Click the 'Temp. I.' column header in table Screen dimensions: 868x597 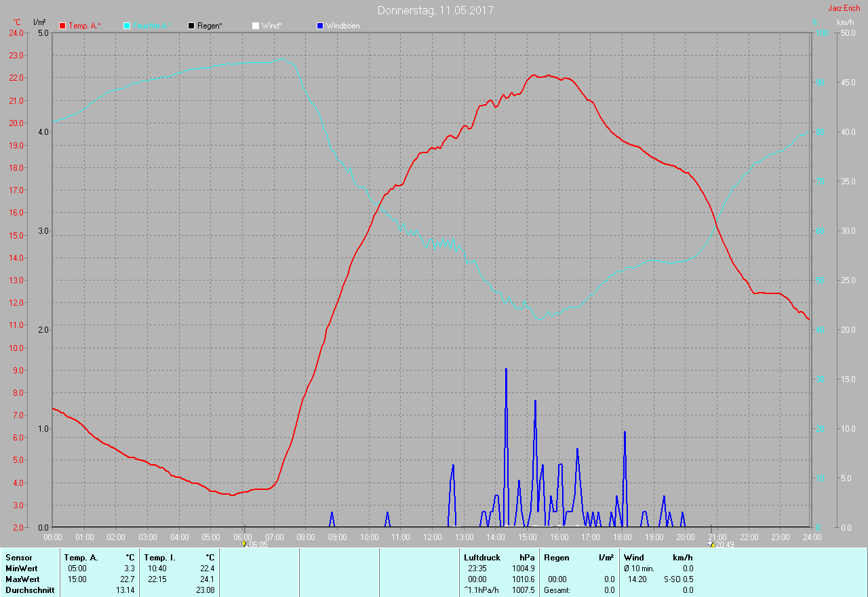[159, 558]
